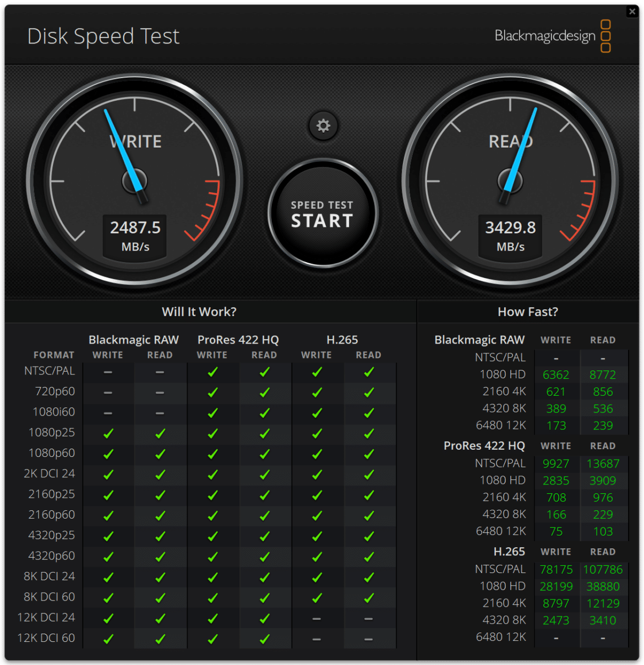Image resolution: width=644 pixels, height=665 pixels.
Task: Open the How Fast? panel header
Action: (x=528, y=312)
